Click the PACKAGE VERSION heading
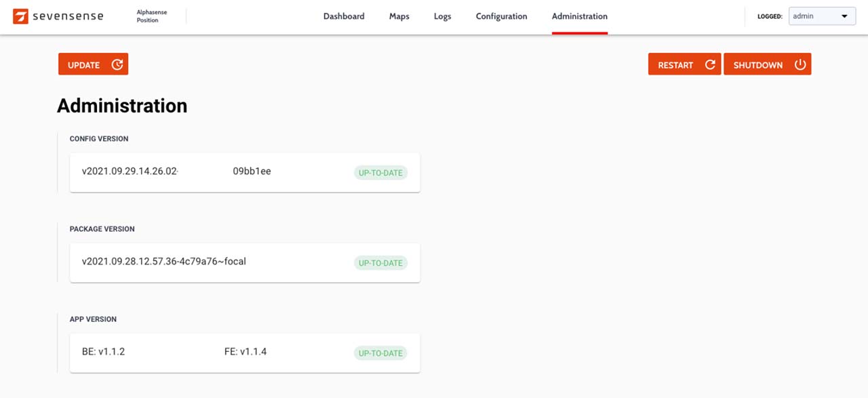This screenshot has width=868, height=398. point(102,229)
